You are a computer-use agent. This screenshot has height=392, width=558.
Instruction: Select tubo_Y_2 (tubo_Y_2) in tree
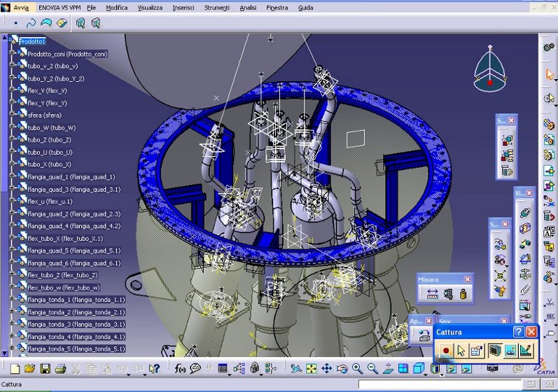pyautogui.click(x=56, y=78)
